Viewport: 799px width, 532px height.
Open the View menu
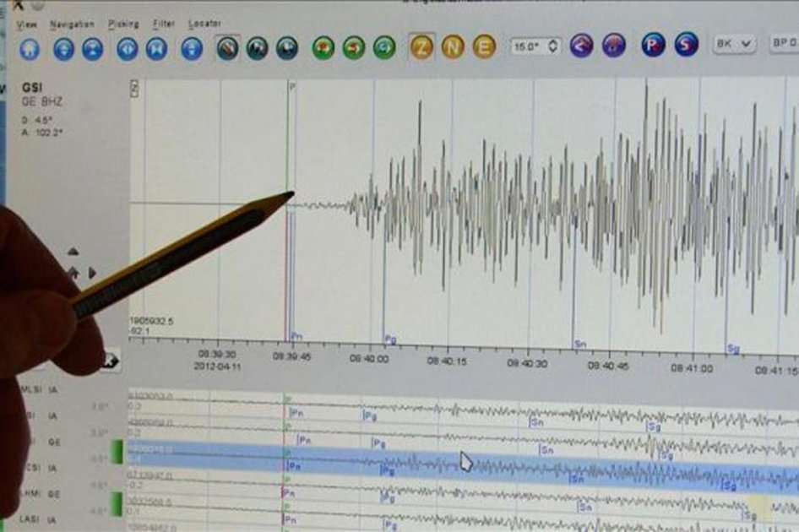coord(27,24)
